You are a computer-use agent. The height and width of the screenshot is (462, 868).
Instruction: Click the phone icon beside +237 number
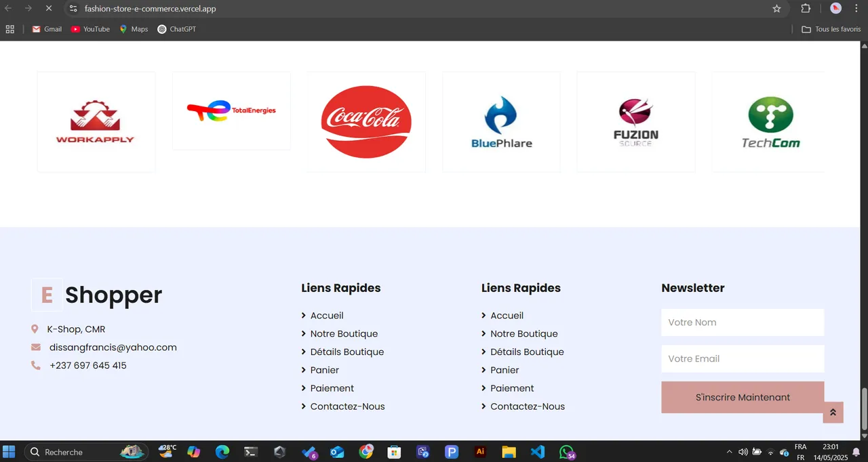(x=36, y=366)
